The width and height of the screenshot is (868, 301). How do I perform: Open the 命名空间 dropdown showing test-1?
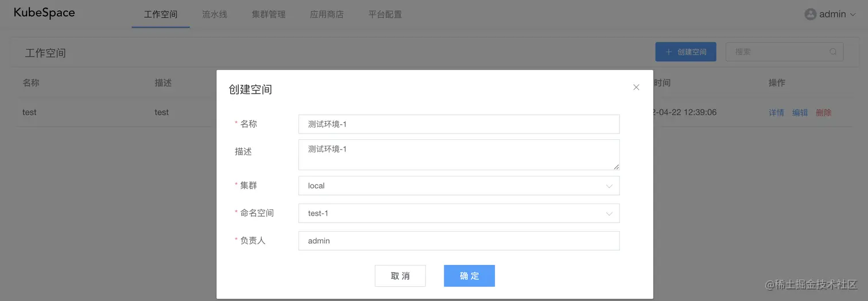pos(459,213)
